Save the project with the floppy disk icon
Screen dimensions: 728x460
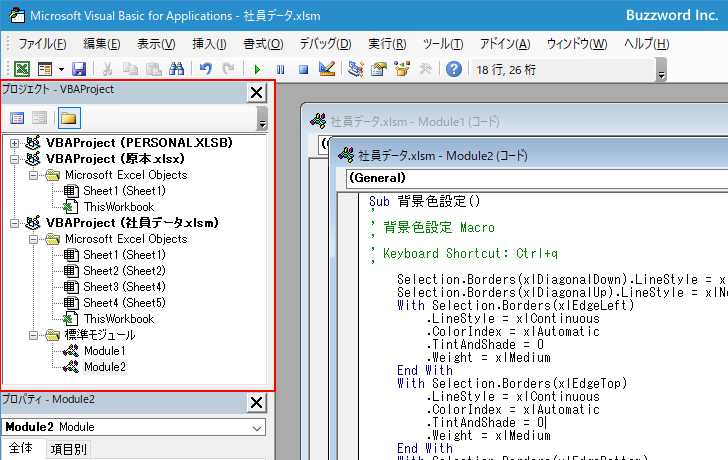(x=79, y=69)
